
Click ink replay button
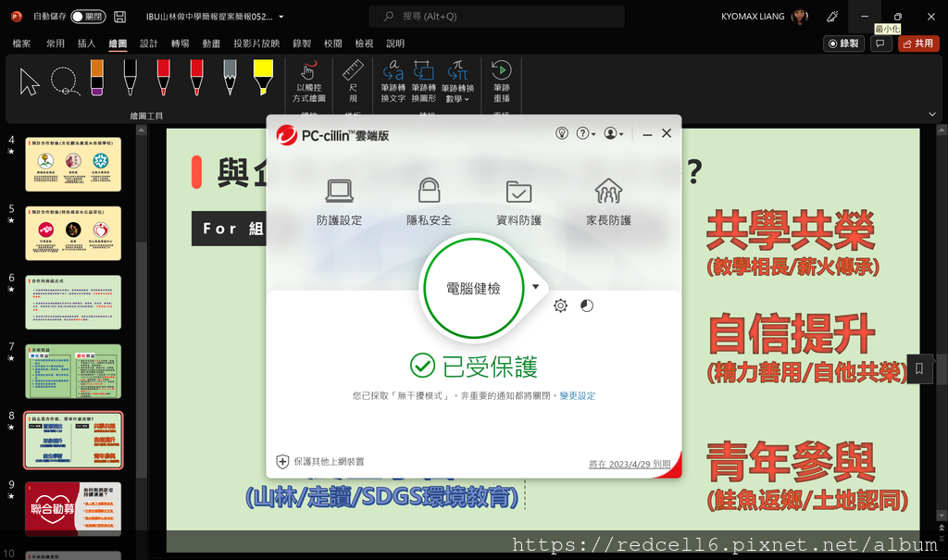click(x=501, y=81)
